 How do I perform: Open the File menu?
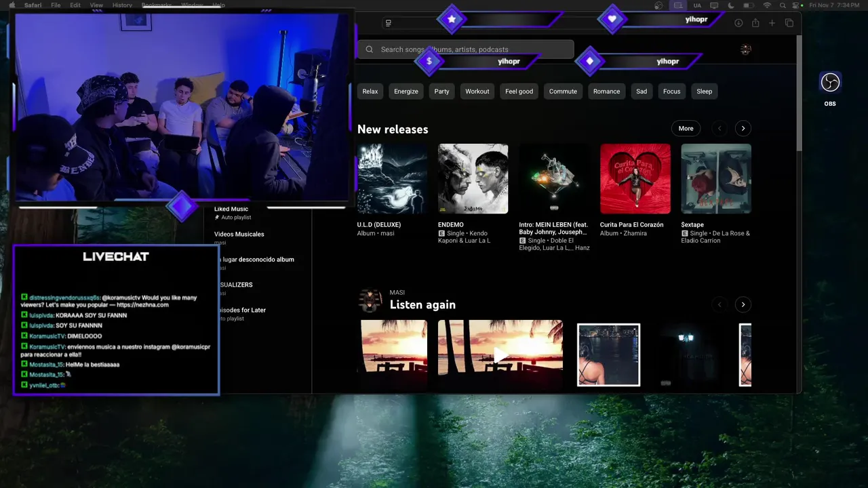[56, 5]
